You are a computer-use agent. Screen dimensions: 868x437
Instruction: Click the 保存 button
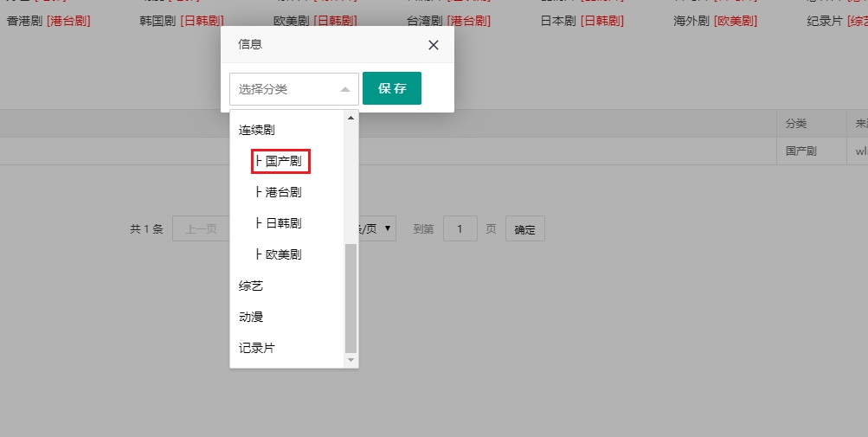(392, 88)
